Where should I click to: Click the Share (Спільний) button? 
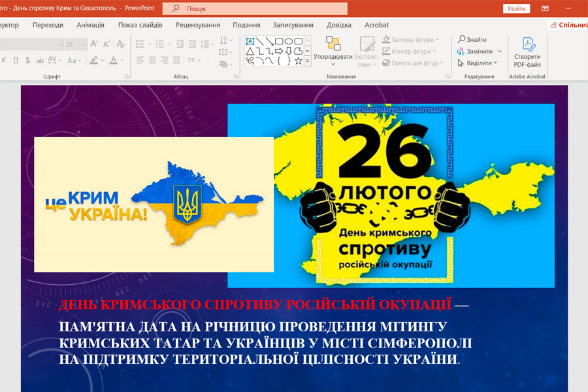click(x=568, y=25)
